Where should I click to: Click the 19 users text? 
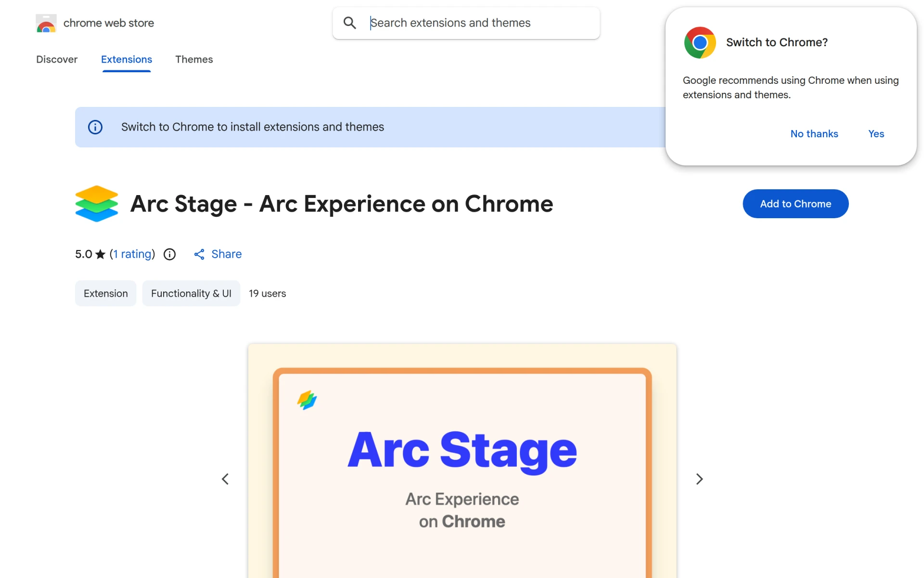point(268,293)
